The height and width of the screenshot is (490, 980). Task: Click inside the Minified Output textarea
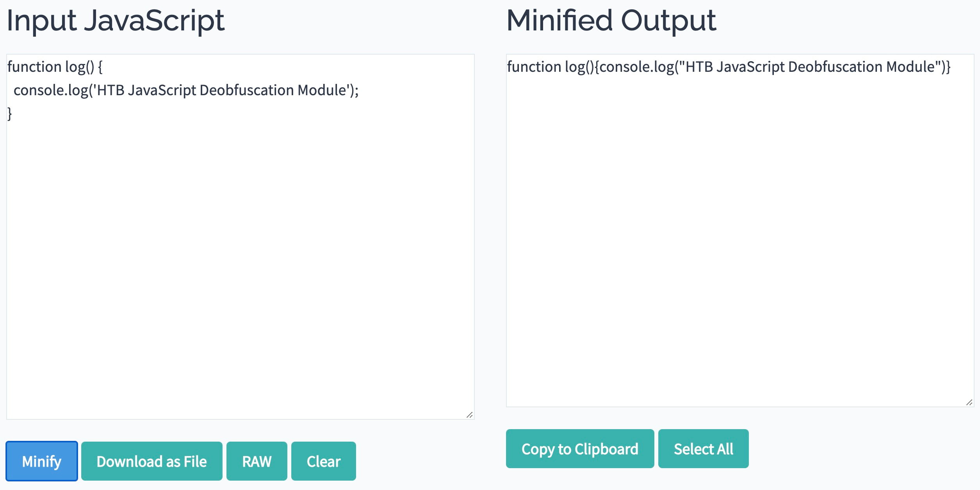(x=740, y=231)
